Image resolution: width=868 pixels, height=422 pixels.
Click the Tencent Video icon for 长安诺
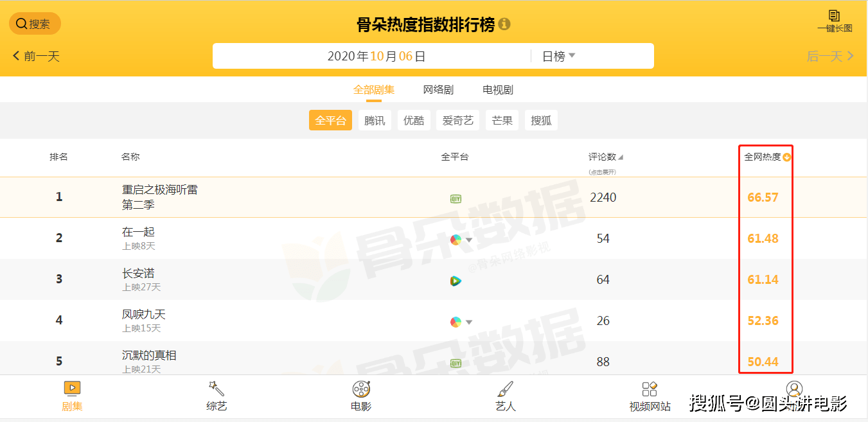pyautogui.click(x=456, y=281)
